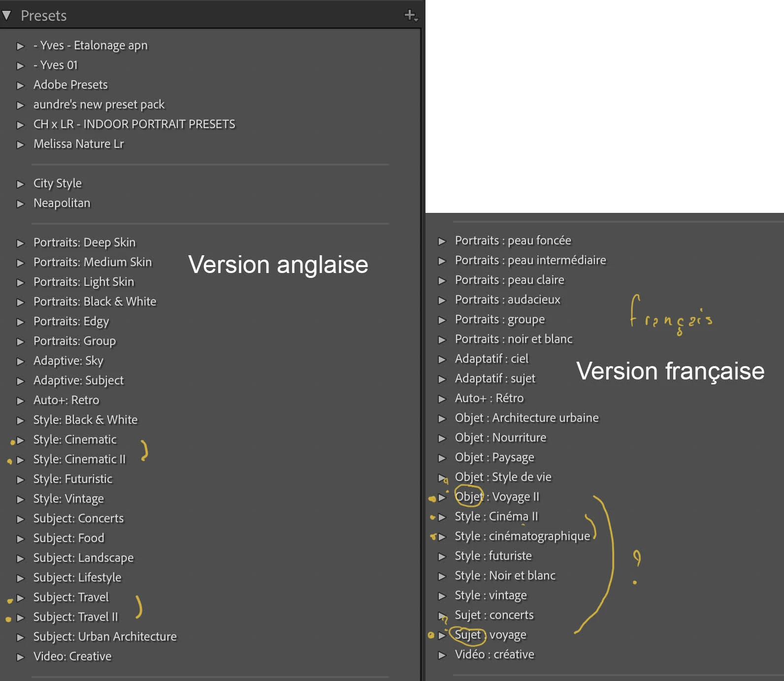The width and height of the screenshot is (784, 681).
Task: Select the 'Style: Futuristic' row
Action: [73, 479]
